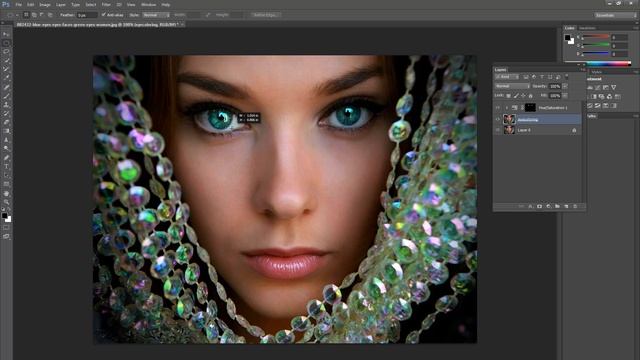Click the new adjustment layer icon
Viewport: 640px width, 360px height.
coord(549,207)
